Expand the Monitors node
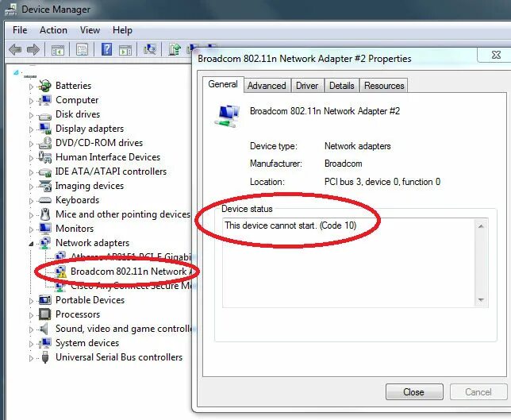Screen dimensions: 511x420 31,229
